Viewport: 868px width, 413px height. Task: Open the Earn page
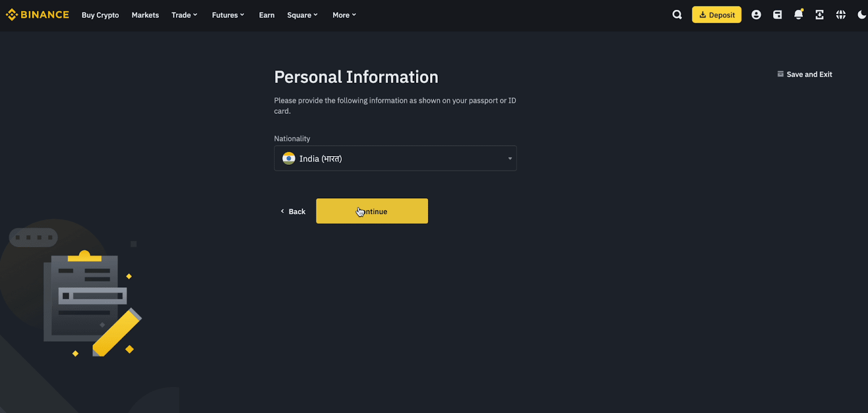267,15
